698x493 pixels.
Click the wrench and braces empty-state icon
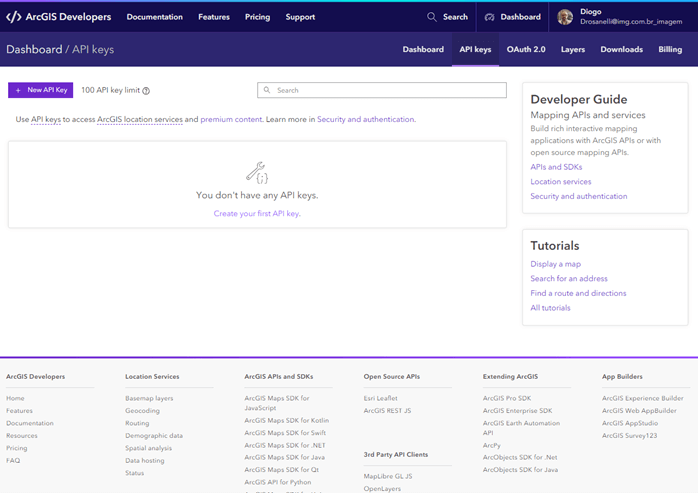coord(257,173)
